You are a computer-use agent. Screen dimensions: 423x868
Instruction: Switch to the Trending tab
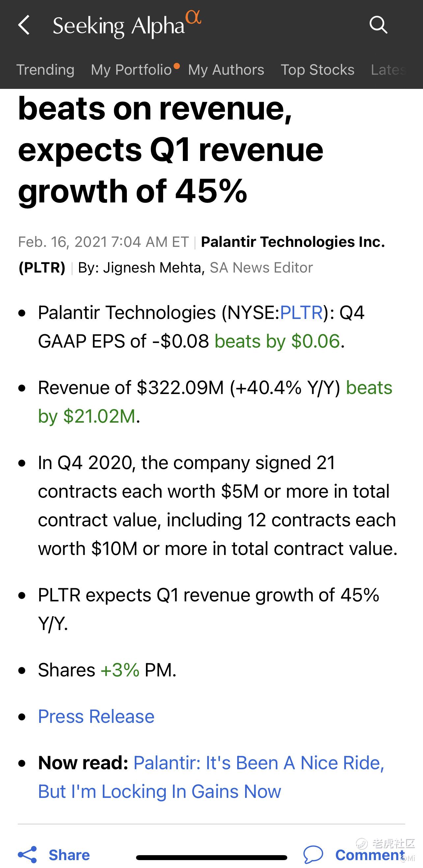(x=45, y=70)
